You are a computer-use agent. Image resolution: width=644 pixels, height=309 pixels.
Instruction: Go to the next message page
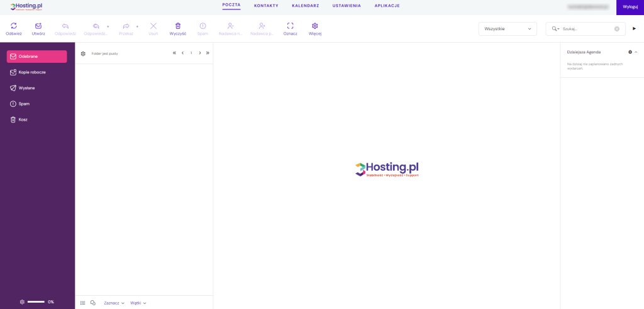pyautogui.click(x=199, y=53)
